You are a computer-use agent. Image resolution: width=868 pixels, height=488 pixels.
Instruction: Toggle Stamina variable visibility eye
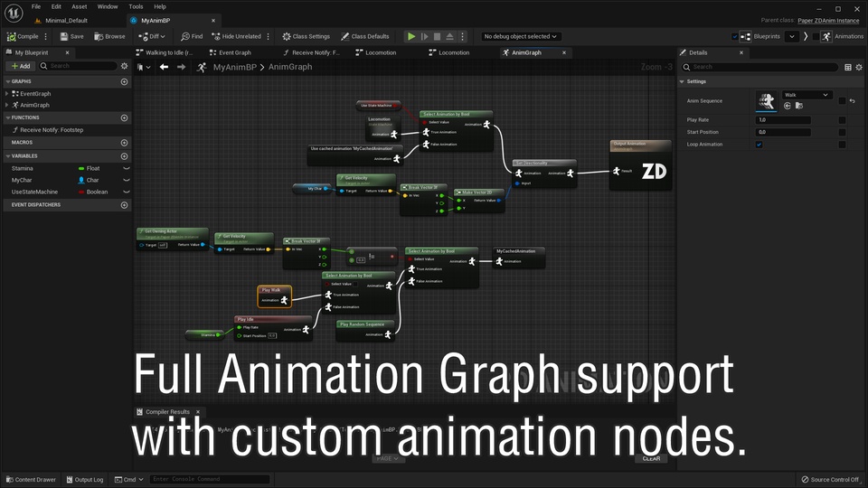pos(127,168)
